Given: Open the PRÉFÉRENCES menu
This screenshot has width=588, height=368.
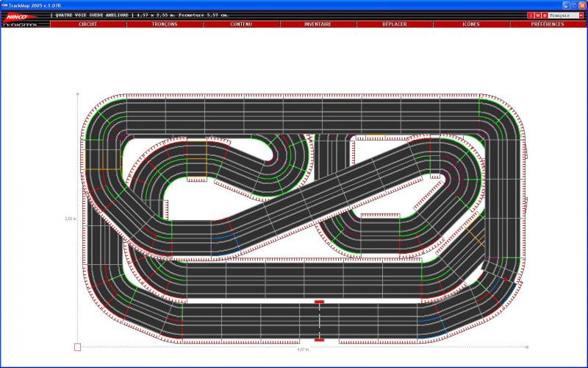Looking at the screenshot, I should [548, 24].
